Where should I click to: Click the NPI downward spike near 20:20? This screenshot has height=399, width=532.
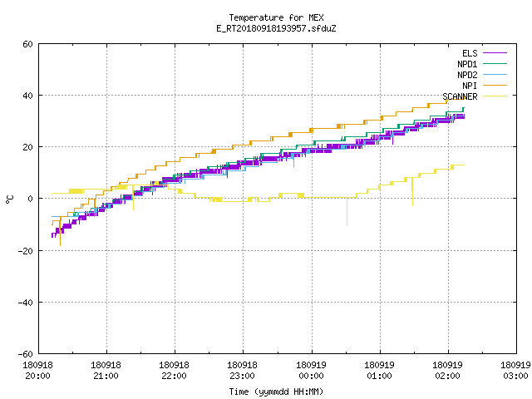click(60, 233)
